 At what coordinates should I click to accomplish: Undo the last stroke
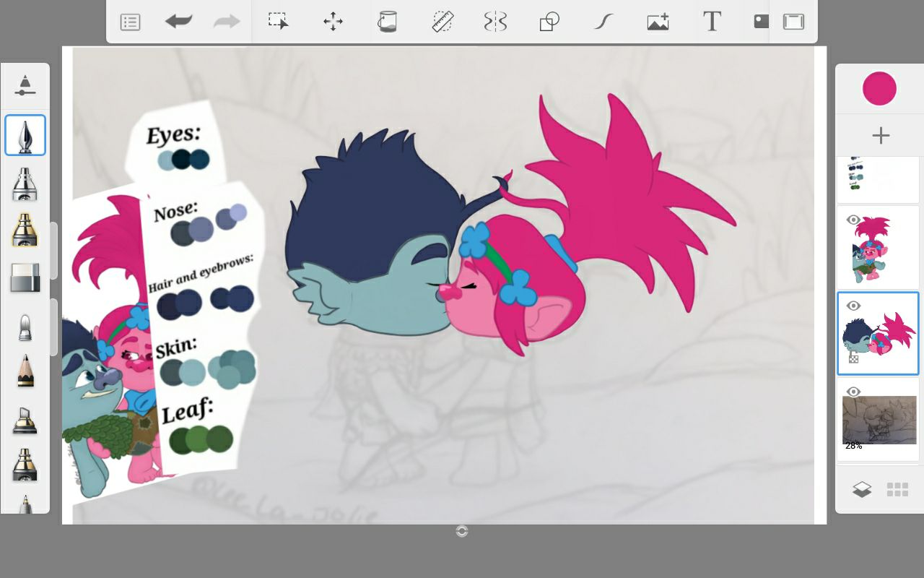pyautogui.click(x=178, y=22)
